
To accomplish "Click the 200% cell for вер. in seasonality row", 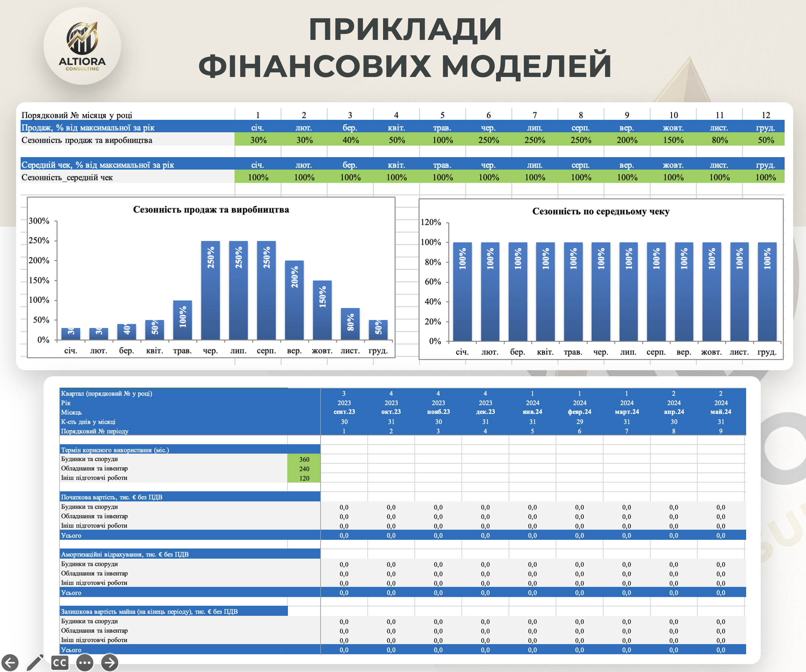I will [627, 140].
